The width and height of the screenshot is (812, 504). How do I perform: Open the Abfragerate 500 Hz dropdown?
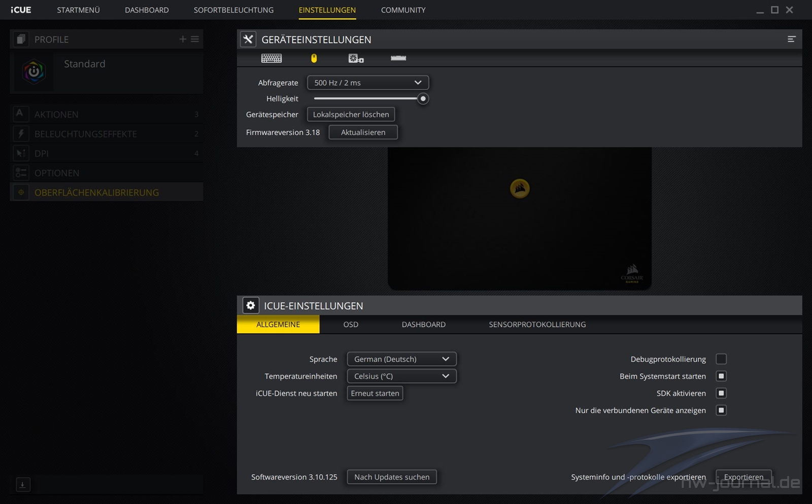(x=368, y=83)
